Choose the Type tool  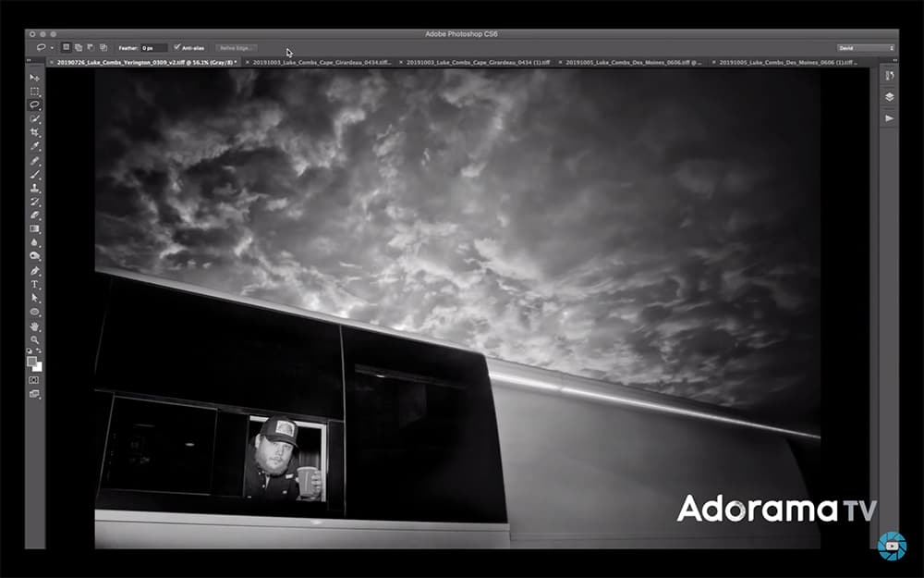click(35, 285)
